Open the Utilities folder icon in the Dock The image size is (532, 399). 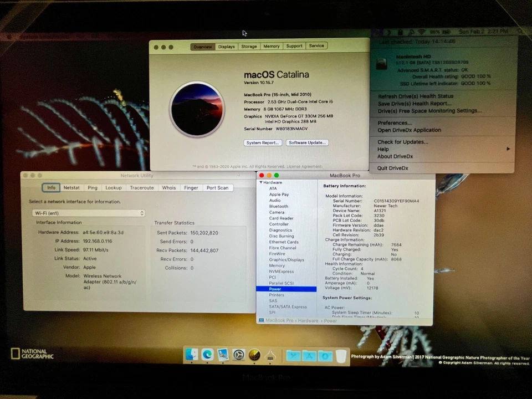[293, 355]
